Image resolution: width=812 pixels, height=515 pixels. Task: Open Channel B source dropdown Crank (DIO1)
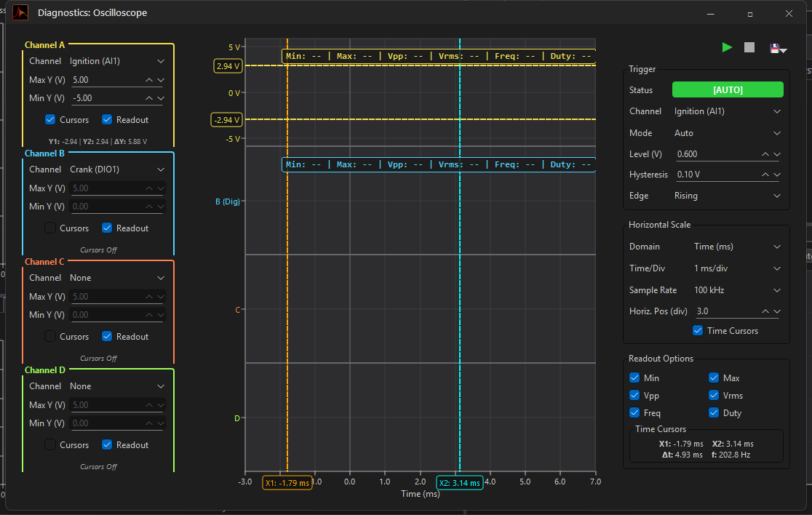tap(117, 169)
